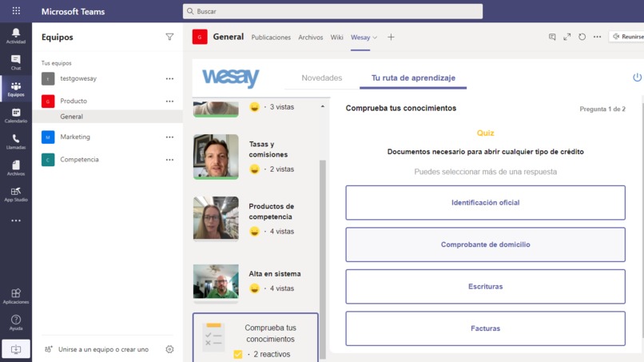Screen dimensions: 644x362
Task: Click the filter teams funnel icon
Action: (x=169, y=37)
